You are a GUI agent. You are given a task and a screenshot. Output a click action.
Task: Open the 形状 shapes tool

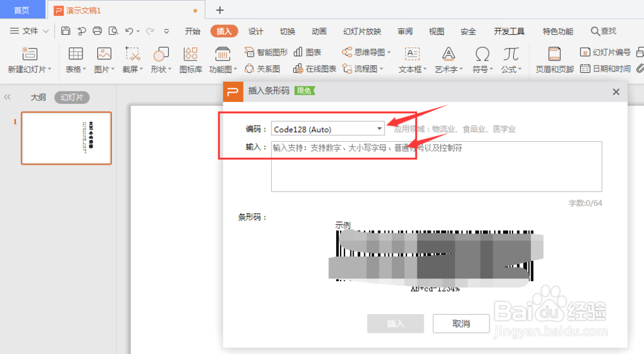(160, 60)
